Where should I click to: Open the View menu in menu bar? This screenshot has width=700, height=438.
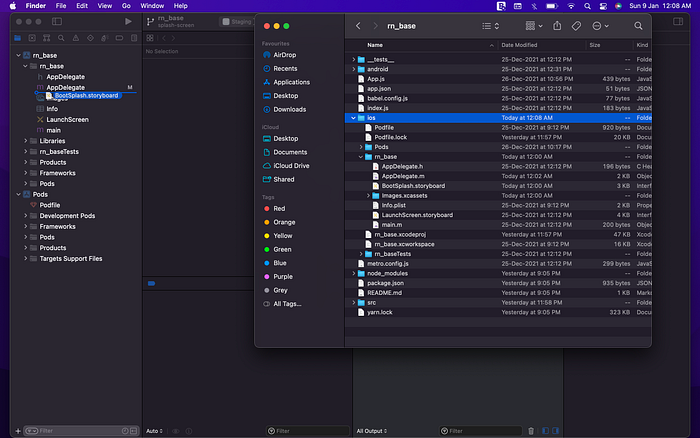point(104,6)
